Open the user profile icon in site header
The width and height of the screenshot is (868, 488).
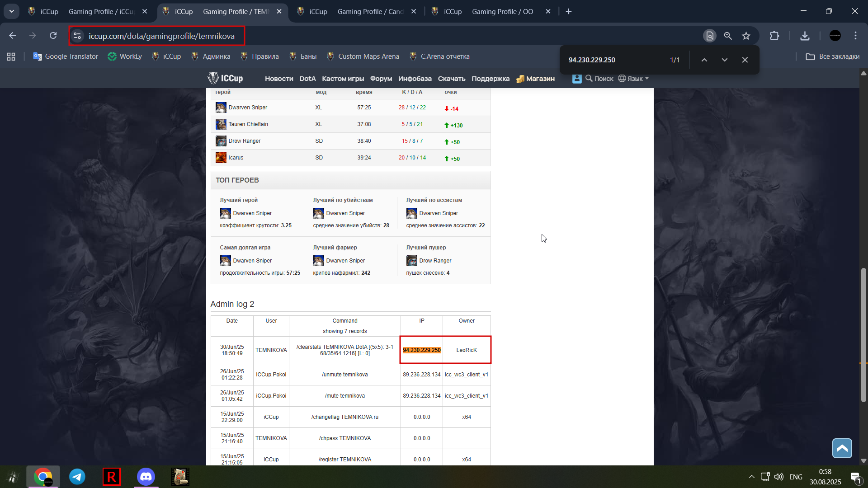click(x=577, y=78)
